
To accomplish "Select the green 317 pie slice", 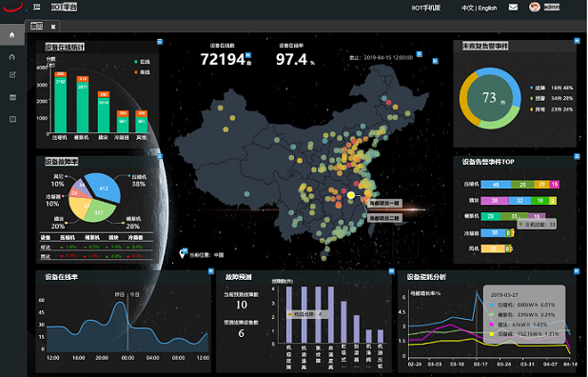I will [100, 211].
